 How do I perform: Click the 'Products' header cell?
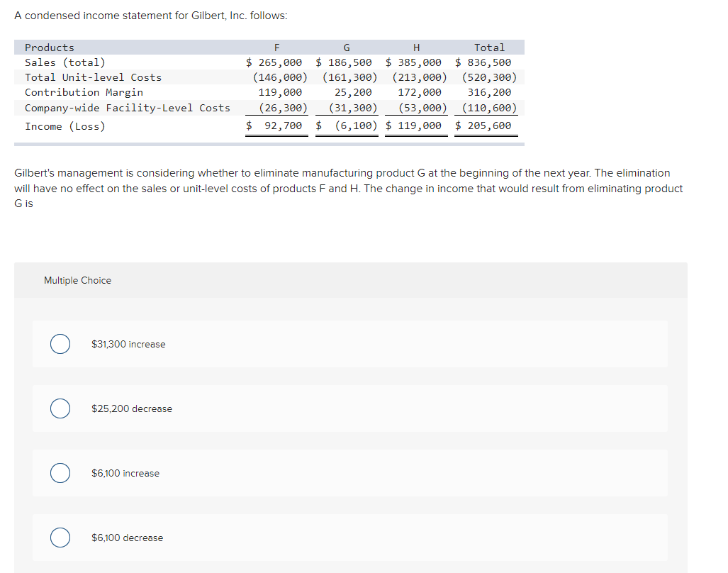click(x=49, y=48)
